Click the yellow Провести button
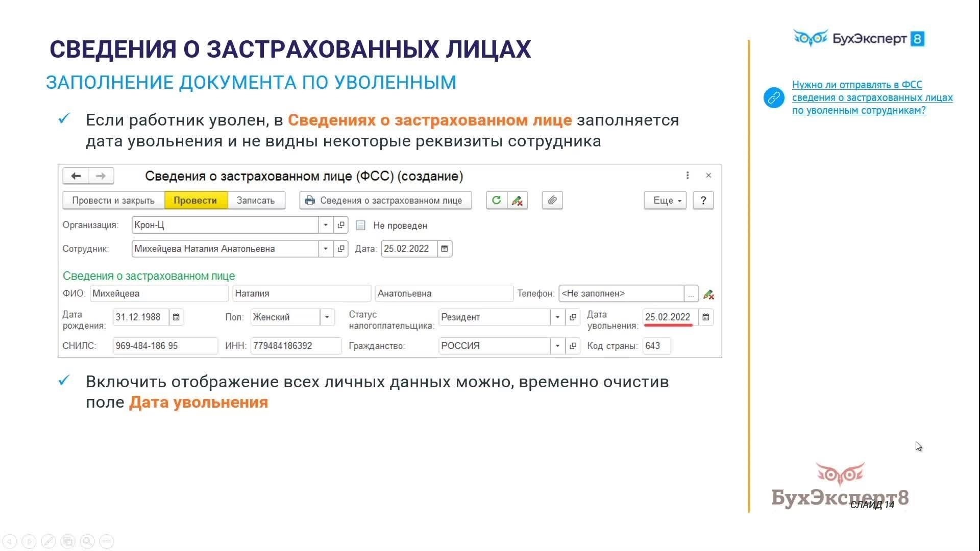 [195, 201]
